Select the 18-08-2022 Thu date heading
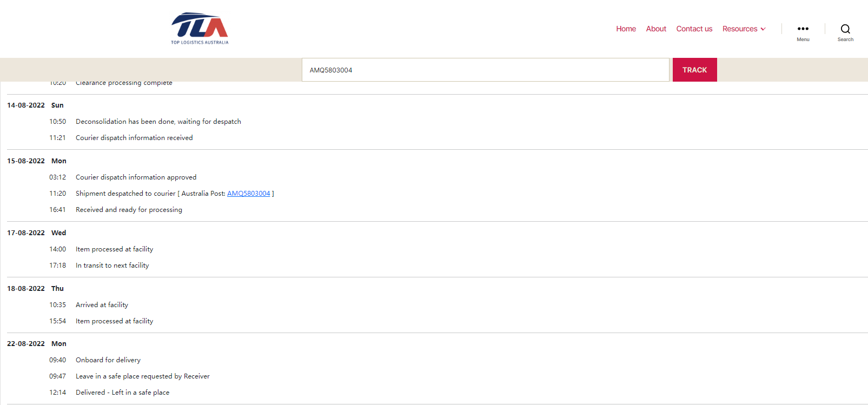868x405 pixels. 35,289
